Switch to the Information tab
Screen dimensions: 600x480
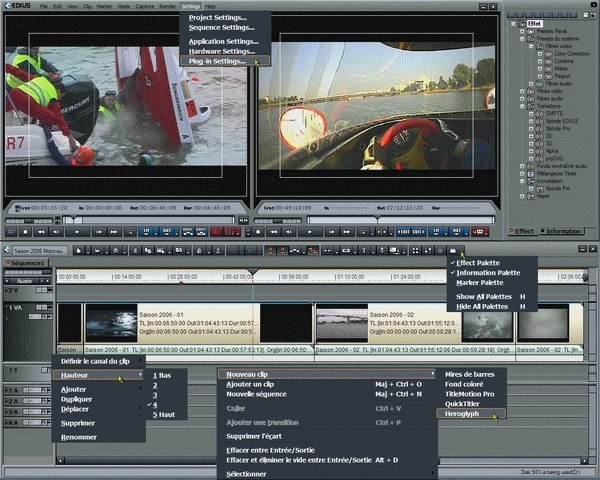point(561,231)
